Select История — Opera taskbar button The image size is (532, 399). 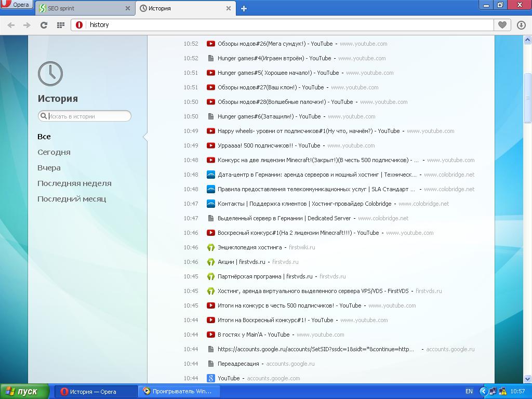point(96,392)
